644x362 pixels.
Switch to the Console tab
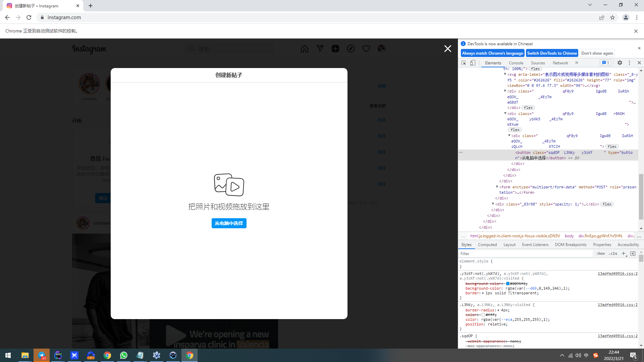[x=516, y=63]
